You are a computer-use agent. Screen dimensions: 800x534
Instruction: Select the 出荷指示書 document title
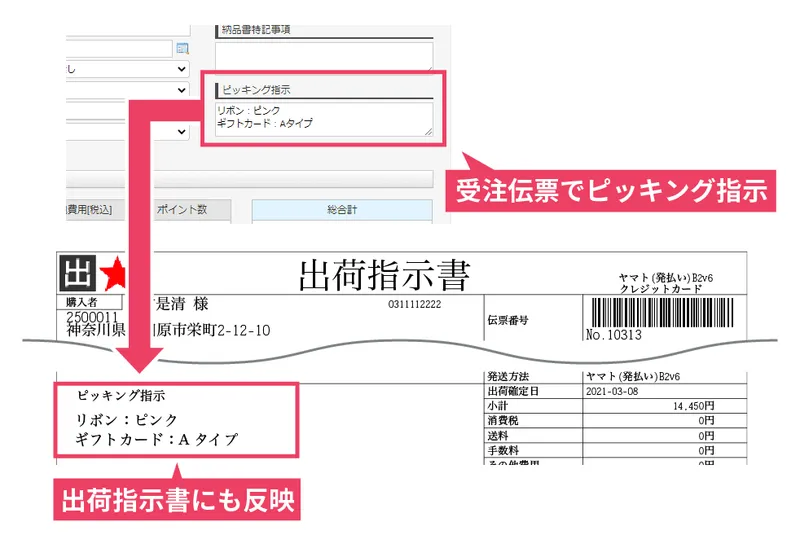[384, 275]
